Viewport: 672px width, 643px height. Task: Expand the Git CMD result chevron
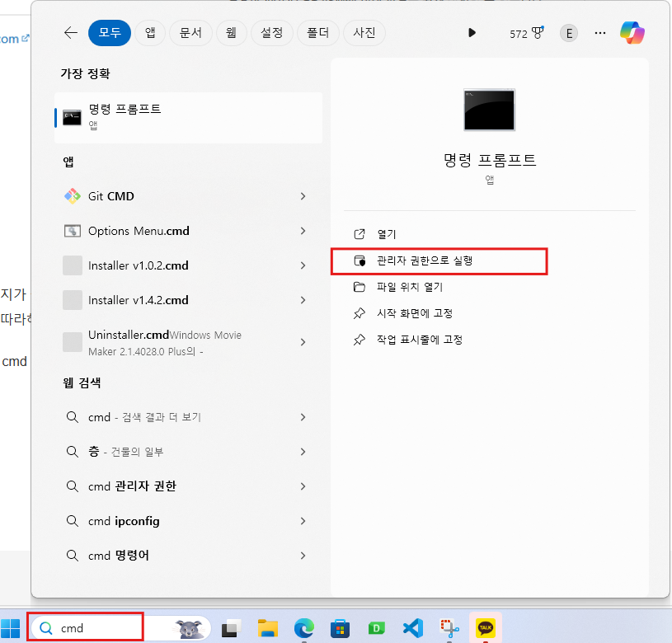coord(303,196)
